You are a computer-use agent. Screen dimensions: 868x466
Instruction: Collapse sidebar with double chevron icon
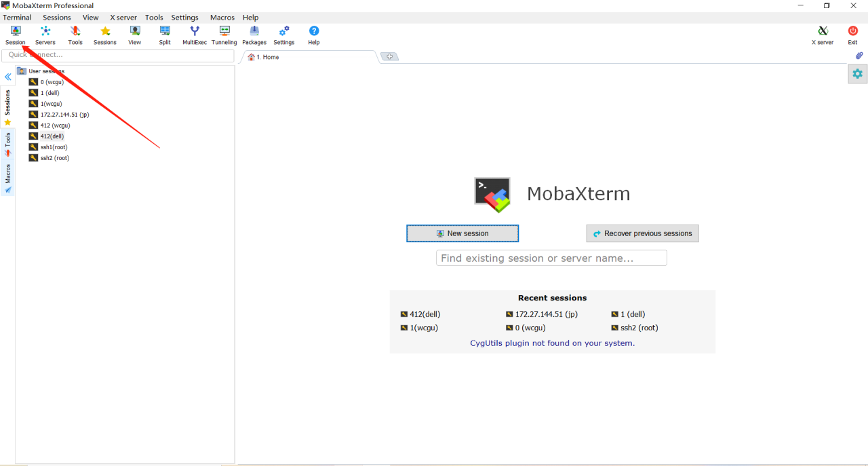(8, 77)
